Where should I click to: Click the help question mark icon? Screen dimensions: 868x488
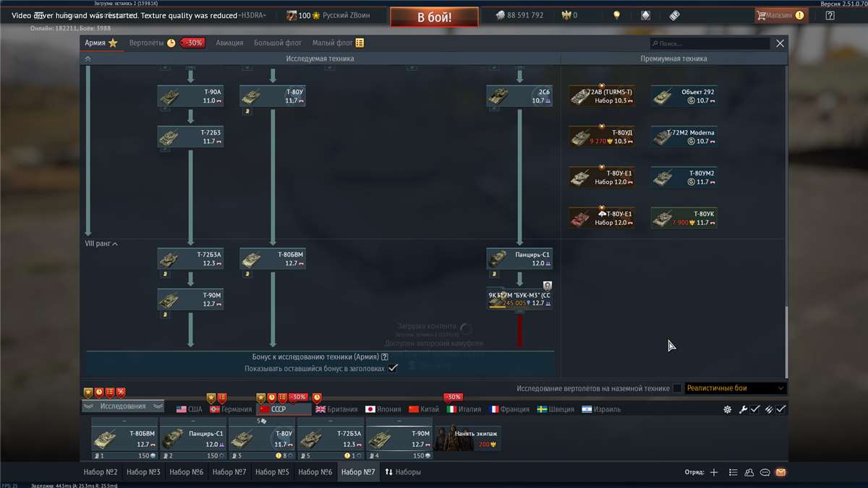coord(830,15)
